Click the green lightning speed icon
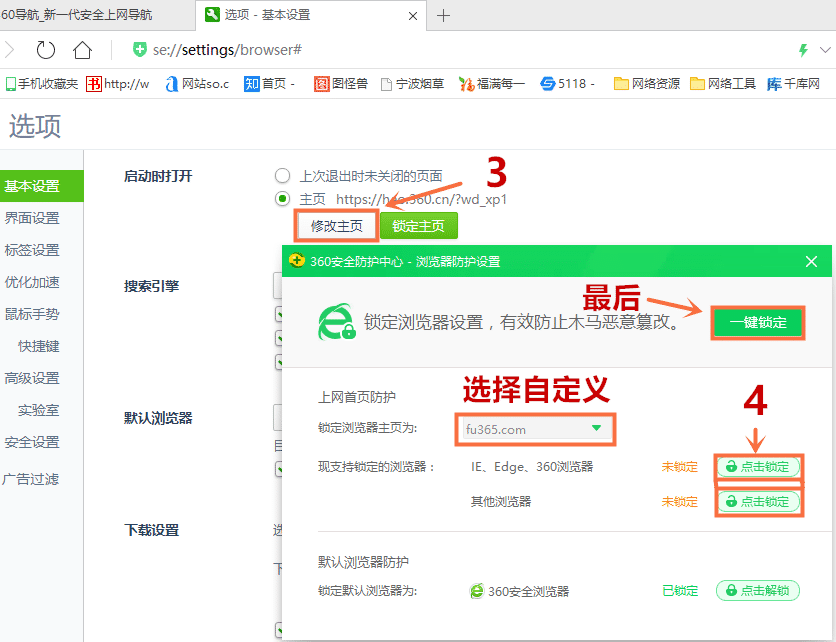The width and height of the screenshot is (836, 642). pos(802,50)
